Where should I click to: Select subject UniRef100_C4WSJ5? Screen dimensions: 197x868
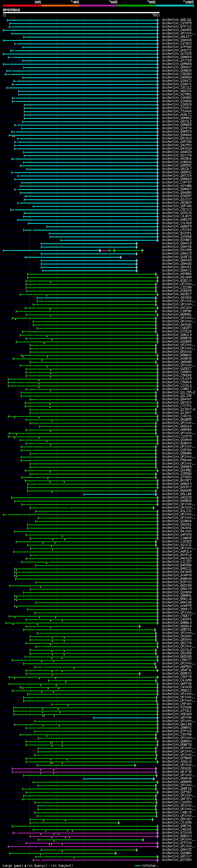[177, 812]
